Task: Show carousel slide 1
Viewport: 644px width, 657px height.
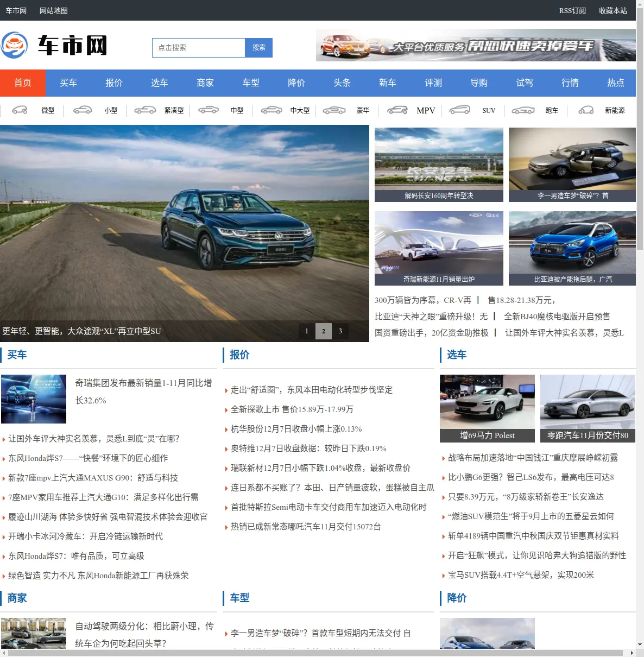Action: 307,331
